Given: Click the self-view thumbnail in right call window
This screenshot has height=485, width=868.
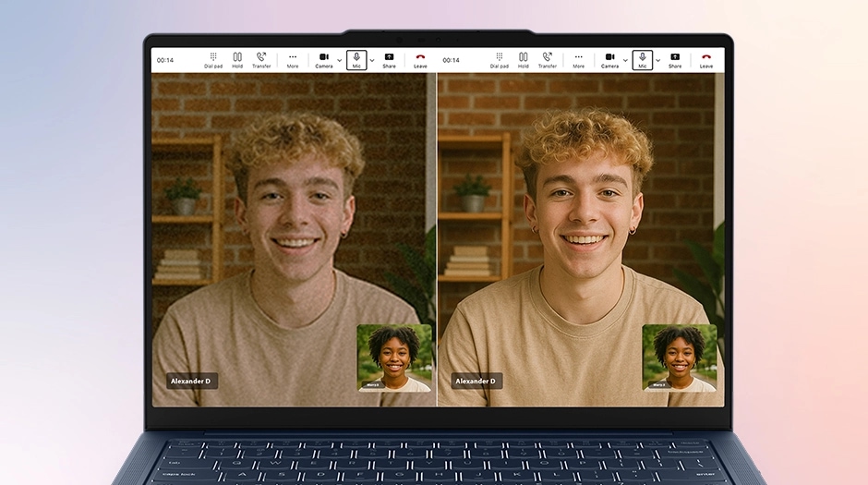Looking at the screenshot, I should coord(680,358).
